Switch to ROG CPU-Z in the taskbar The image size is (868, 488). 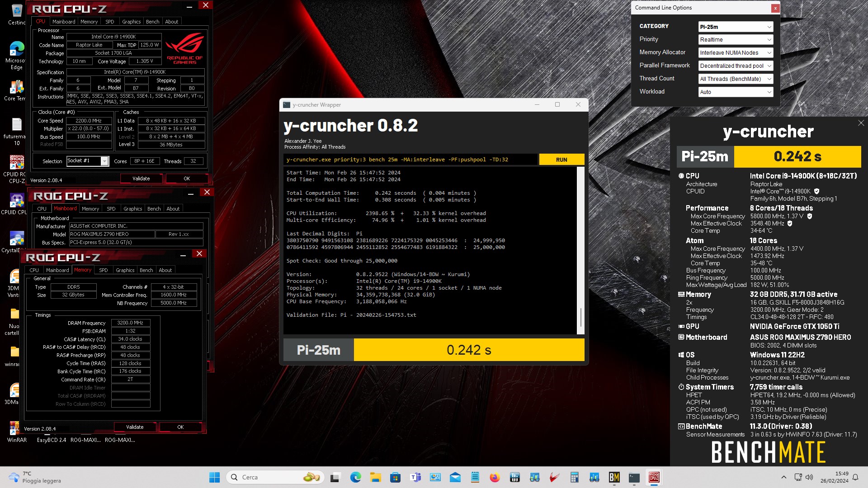coord(654,477)
